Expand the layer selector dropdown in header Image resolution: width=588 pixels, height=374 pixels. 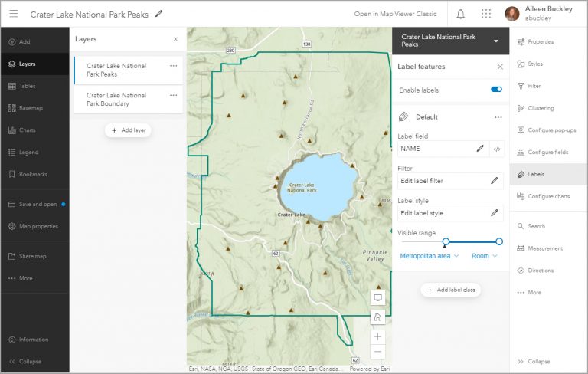click(496, 41)
